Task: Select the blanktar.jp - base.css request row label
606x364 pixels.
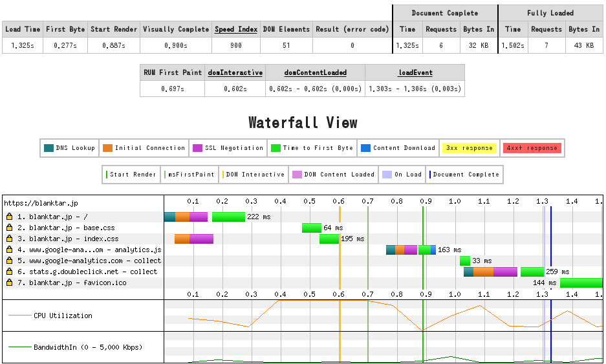Action: pyautogui.click(x=71, y=228)
